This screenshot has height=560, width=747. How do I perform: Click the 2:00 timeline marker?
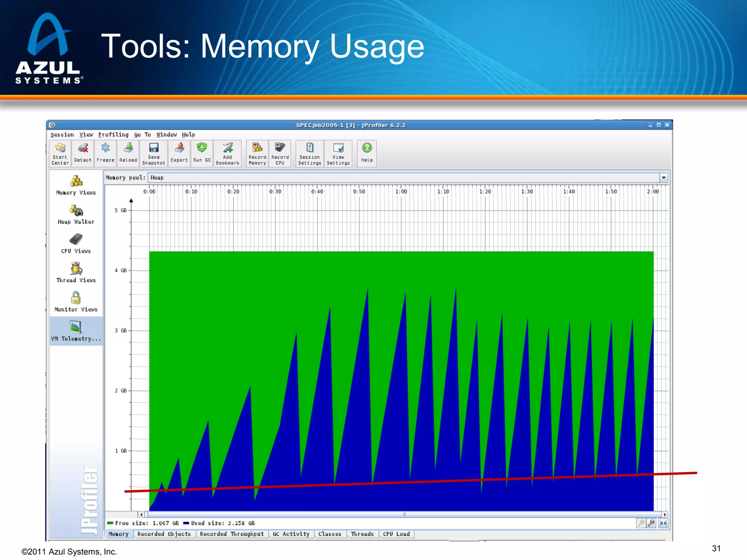(x=653, y=191)
